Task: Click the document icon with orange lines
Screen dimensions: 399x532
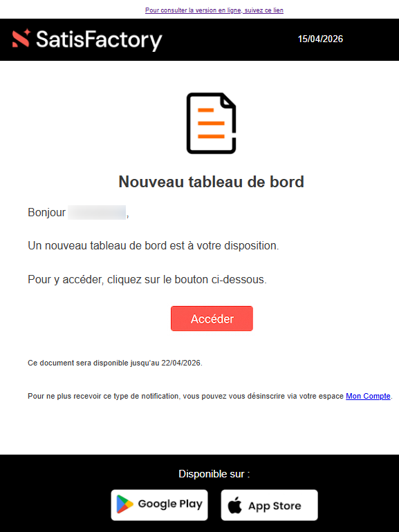Action: coord(211,123)
